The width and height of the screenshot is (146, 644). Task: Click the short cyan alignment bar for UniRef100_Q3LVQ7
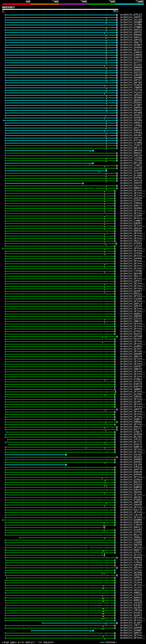click(36, 454)
